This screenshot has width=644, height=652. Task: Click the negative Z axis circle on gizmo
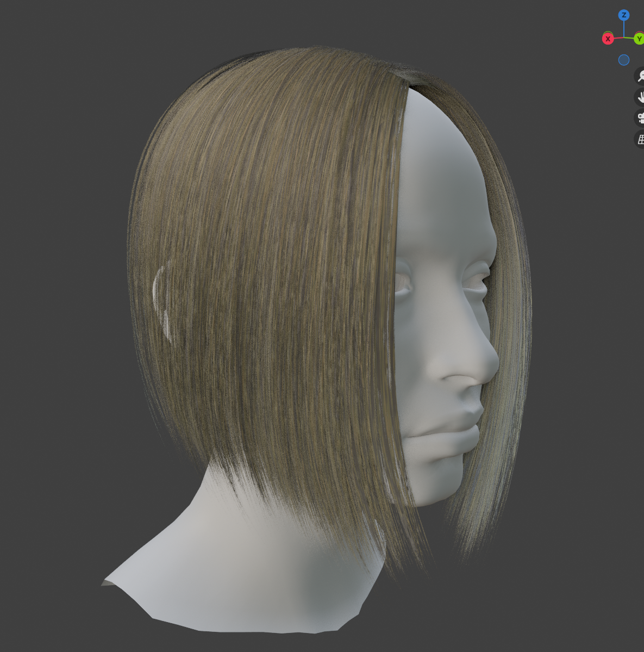[624, 60]
